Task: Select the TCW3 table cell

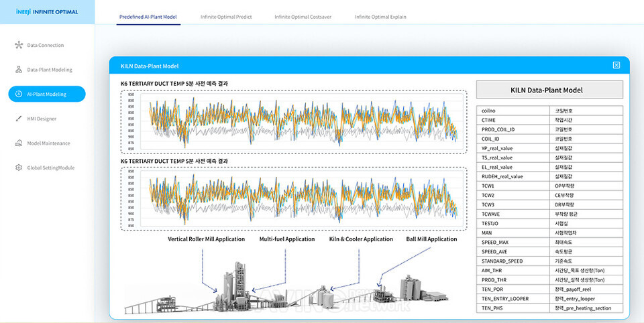Action: click(513, 205)
